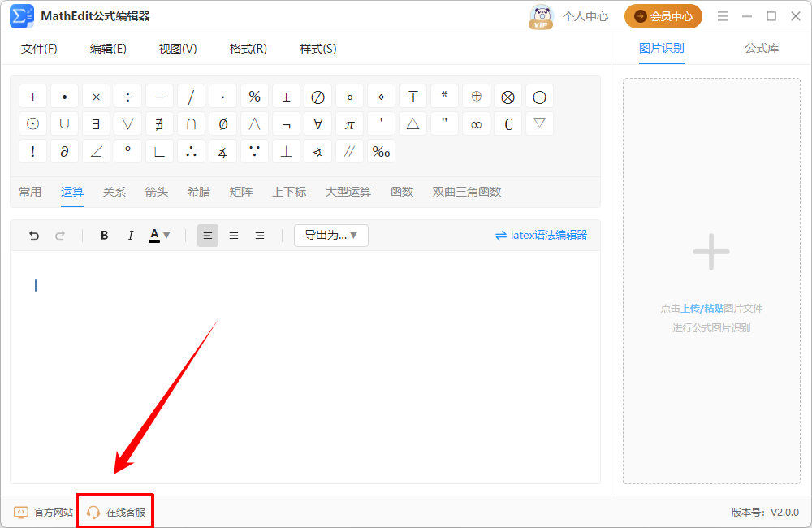Insert the union ∪ symbol
Screen dimensions: 812x528
(x=64, y=123)
